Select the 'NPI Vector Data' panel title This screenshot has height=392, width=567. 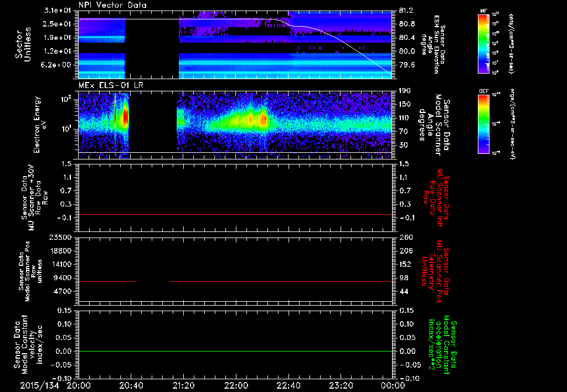pyautogui.click(x=112, y=5)
